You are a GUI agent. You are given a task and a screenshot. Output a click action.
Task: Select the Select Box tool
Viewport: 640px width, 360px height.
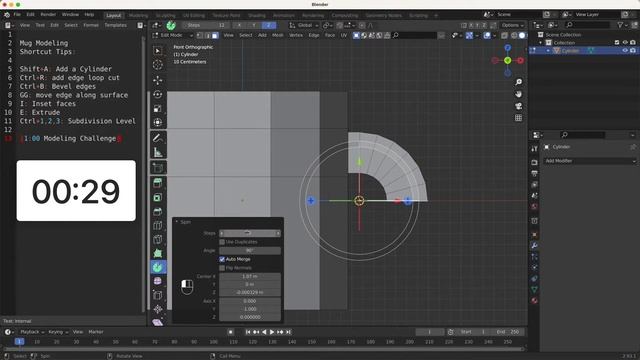click(x=158, y=51)
